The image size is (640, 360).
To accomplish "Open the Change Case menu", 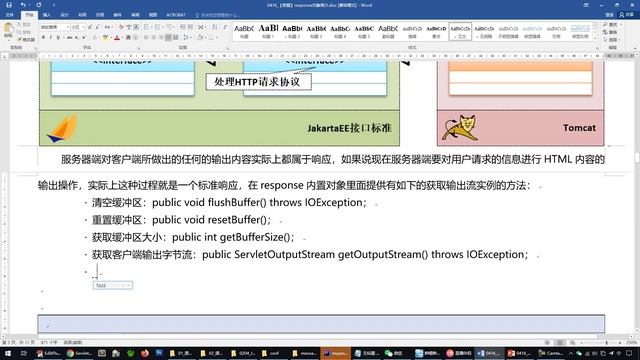I will point(108,27).
